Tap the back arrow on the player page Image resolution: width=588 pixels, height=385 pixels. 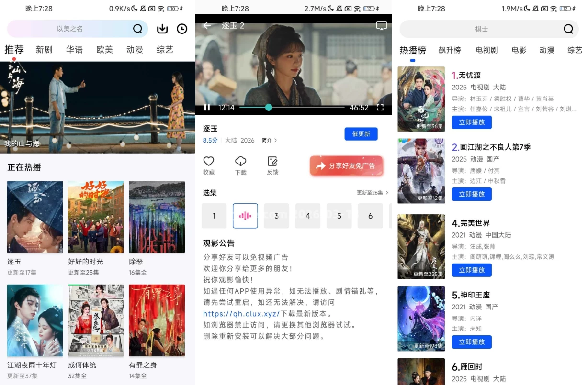(x=206, y=25)
